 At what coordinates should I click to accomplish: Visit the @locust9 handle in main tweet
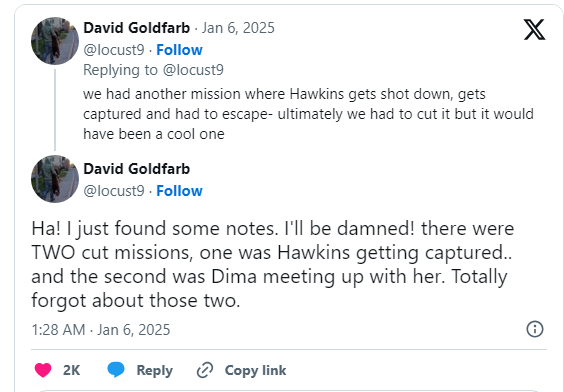pyautogui.click(x=114, y=191)
